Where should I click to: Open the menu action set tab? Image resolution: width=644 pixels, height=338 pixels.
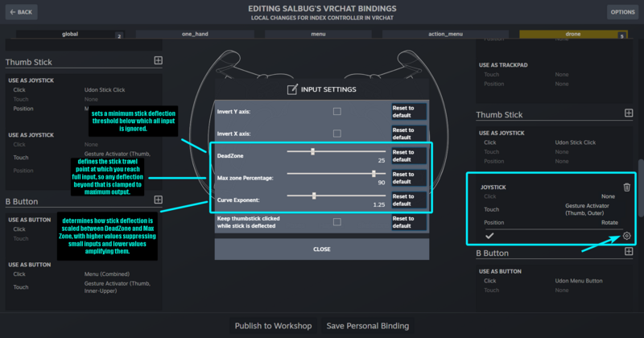click(318, 34)
